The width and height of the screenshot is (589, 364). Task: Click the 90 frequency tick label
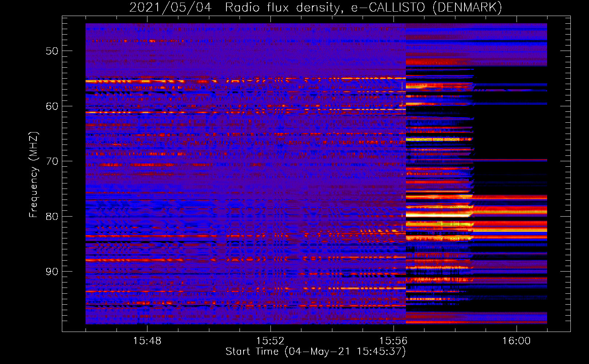(52, 272)
